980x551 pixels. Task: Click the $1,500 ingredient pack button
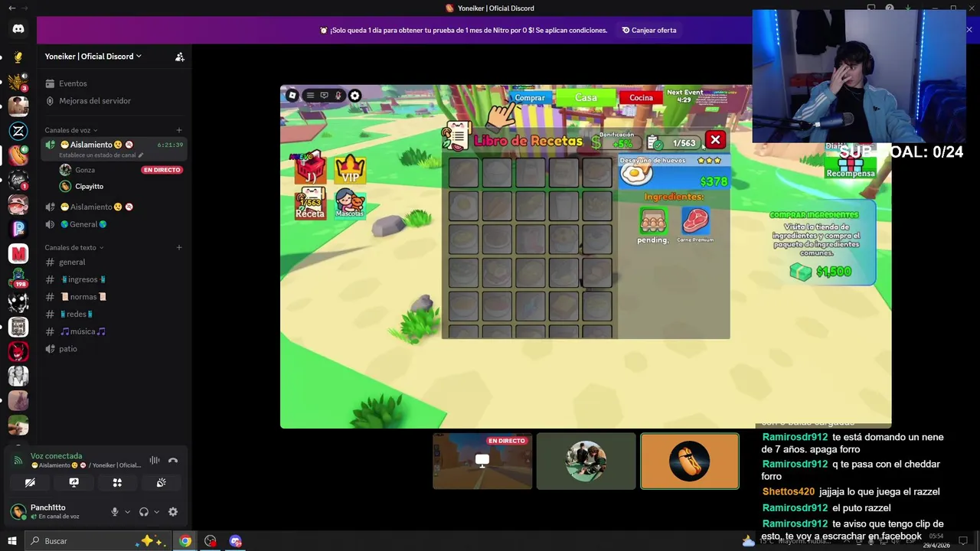click(x=822, y=272)
